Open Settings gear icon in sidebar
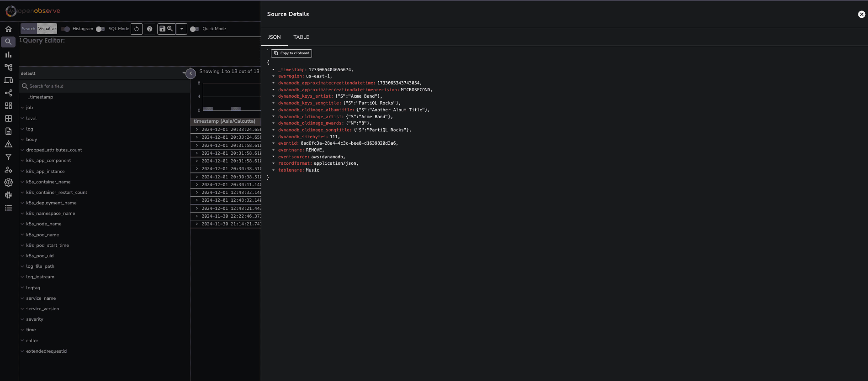868x381 pixels. click(8, 183)
